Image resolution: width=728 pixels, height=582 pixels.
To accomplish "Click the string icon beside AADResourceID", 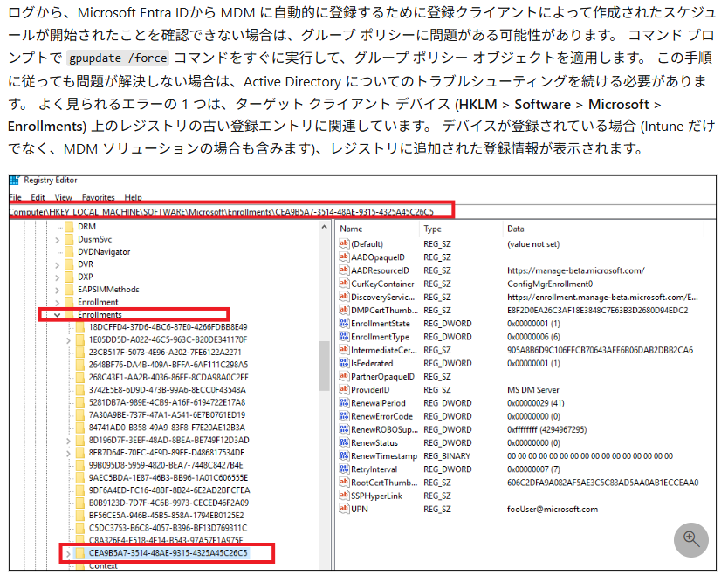I will click(344, 270).
